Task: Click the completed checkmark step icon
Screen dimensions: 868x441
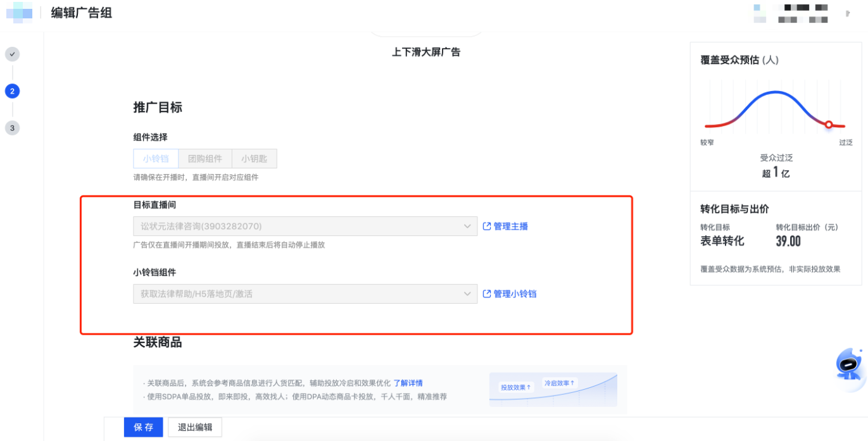Action: coord(13,54)
